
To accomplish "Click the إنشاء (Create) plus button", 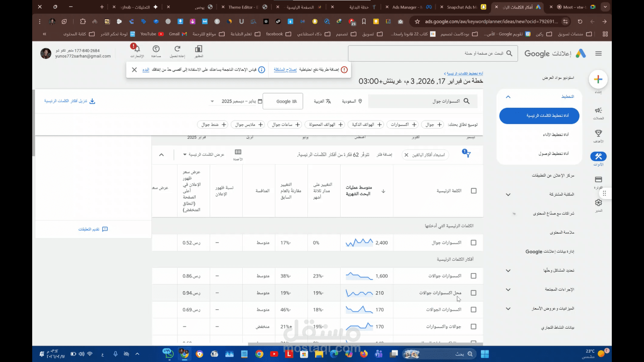I will (598, 79).
